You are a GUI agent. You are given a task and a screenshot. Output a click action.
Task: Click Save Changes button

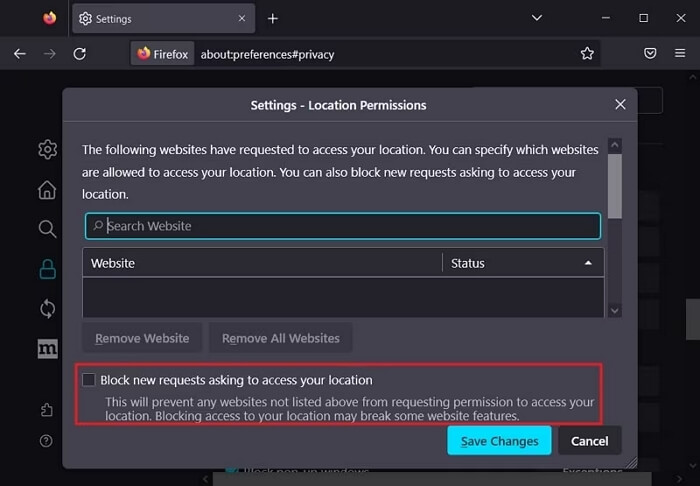pos(499,441)
